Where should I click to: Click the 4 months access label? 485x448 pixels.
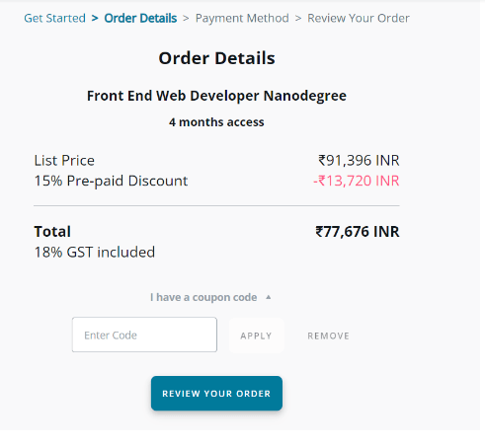pyautogui.click(x=216, y=122)
